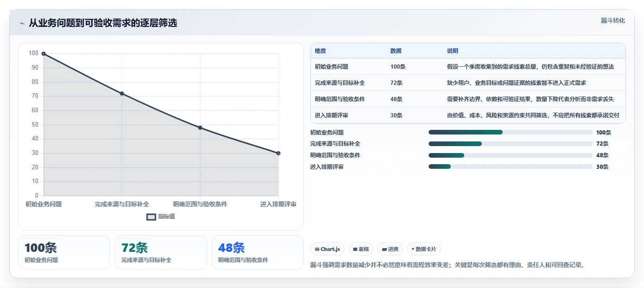Click the chart data point at 48
Screen dimensions: 644x288
pos(200,128)
